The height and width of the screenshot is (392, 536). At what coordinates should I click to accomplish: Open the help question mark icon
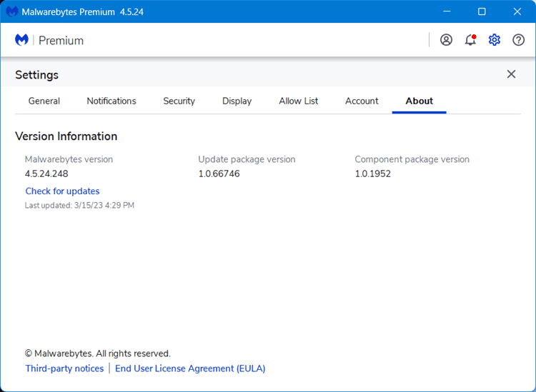click(519, 40)
